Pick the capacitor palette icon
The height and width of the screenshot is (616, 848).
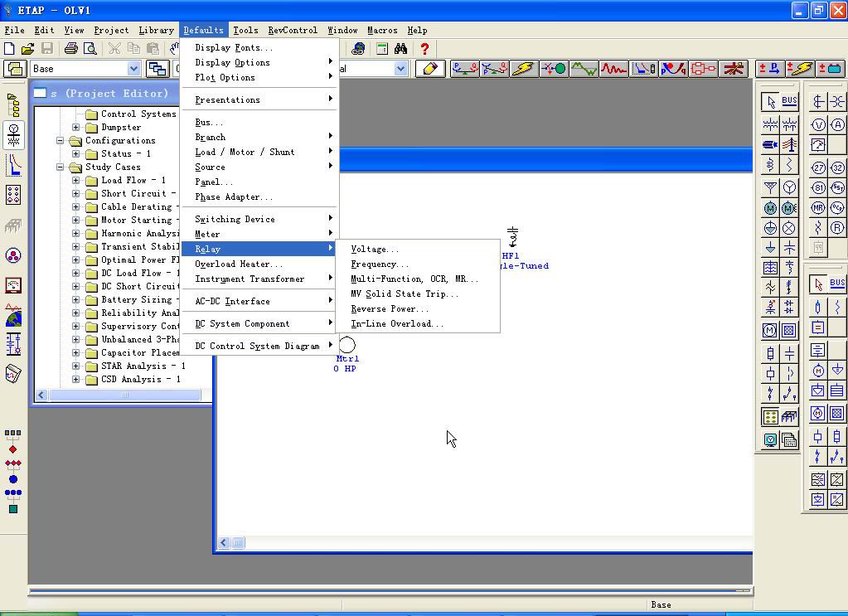(789, 248)
